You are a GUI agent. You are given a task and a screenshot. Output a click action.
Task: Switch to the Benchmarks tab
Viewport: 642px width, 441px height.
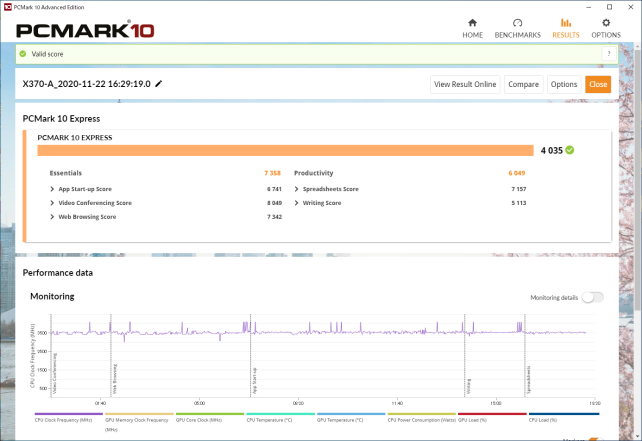click(518, 29)
